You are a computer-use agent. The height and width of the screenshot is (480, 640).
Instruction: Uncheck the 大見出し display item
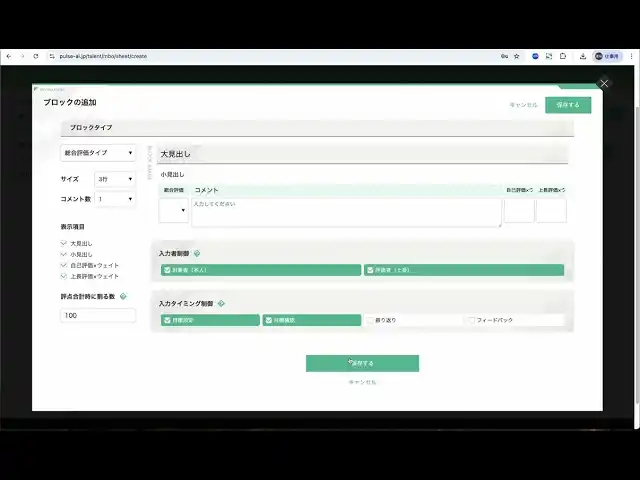[64, 243]
